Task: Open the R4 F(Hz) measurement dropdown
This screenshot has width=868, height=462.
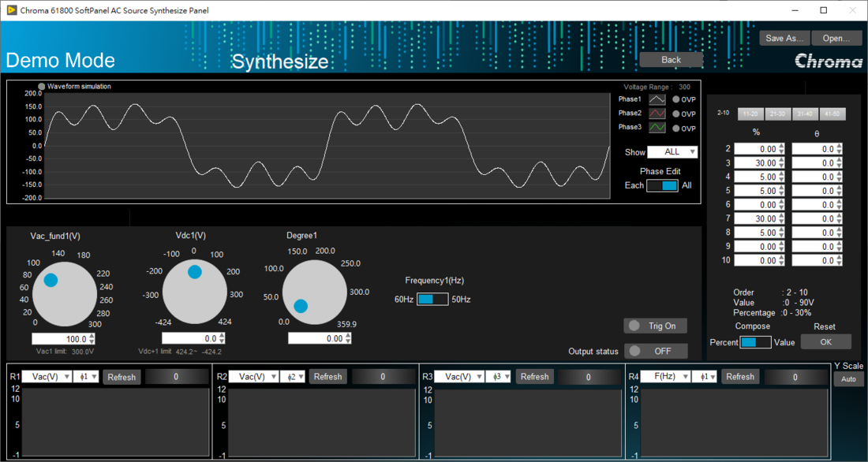Action: (665, 377)
